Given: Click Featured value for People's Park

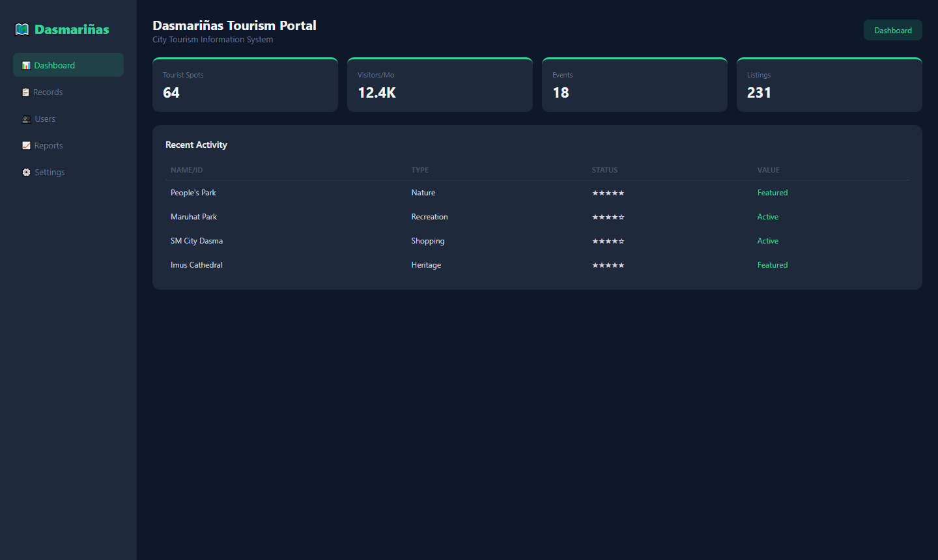Looking at the screenshot, I should (x=773, y=193).
